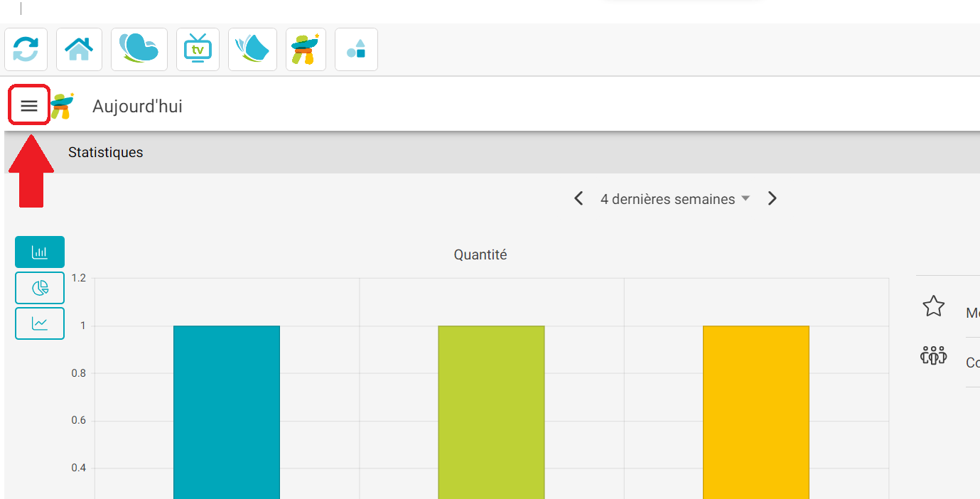Click the colorful inukshuk toolbar icon
This screenshot has height=499, width=980.
306,50
